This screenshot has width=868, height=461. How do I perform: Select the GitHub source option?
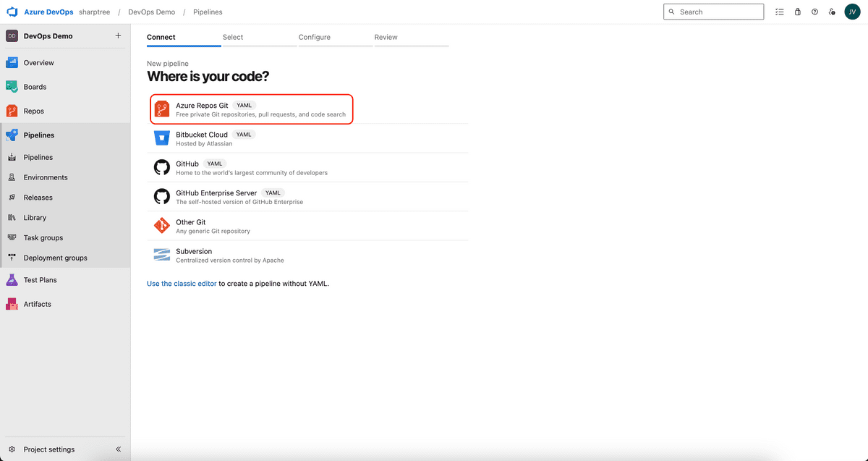click(187, 164)
